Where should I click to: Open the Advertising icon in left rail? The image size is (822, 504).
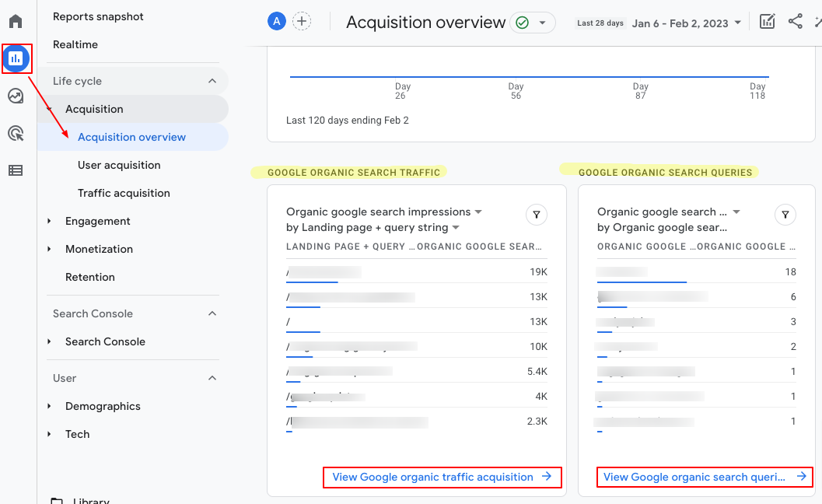(16, 133)
